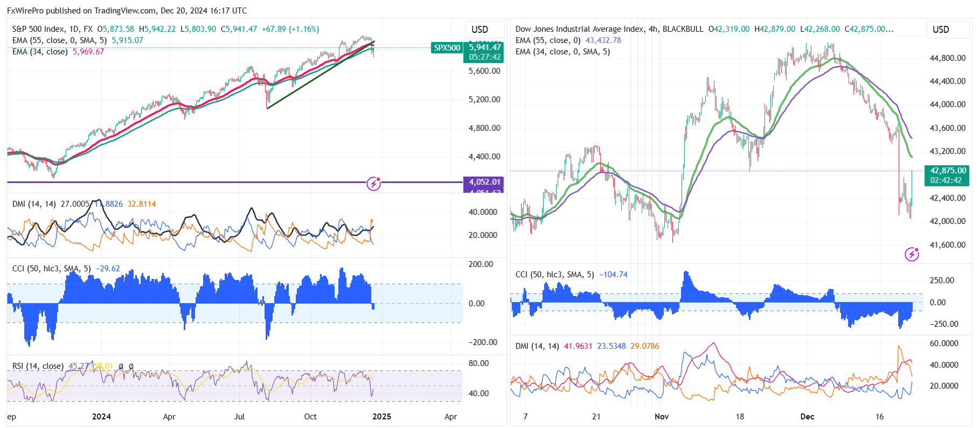This screenshot has width=980, height=428.
Task: Click the 2025 label on the time axis
Action: tap(381, 417)
